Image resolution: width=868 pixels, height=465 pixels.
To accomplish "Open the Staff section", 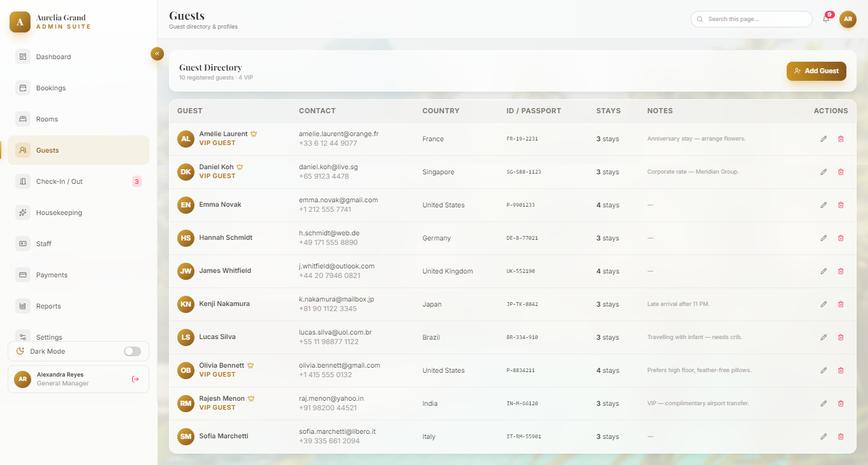I will click(78, 244).
